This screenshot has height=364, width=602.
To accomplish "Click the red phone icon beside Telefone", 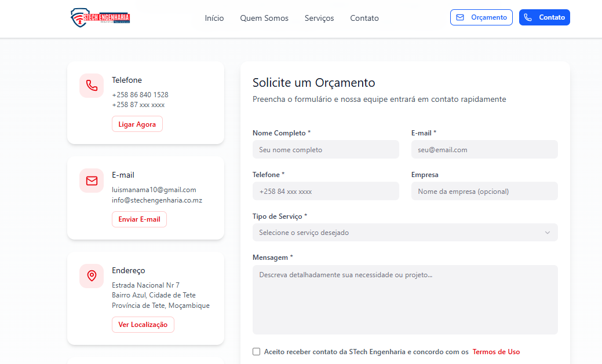I will pyautogui.click(x=92, y=86).
